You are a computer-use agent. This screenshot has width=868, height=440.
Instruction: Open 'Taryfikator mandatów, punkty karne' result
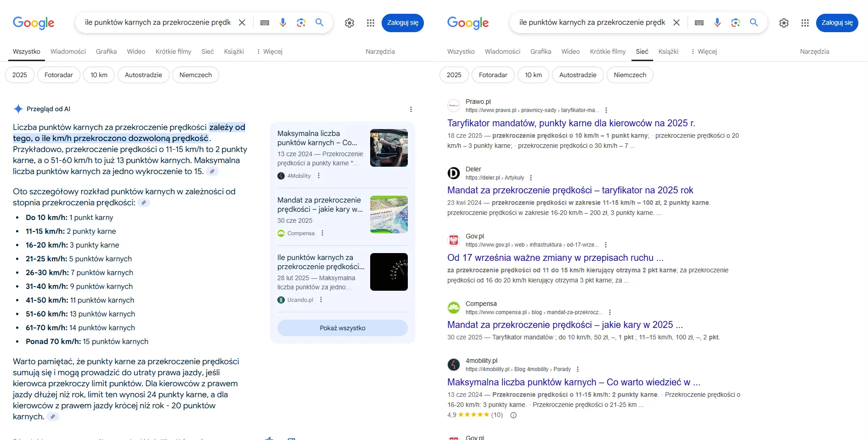(571, 123)
